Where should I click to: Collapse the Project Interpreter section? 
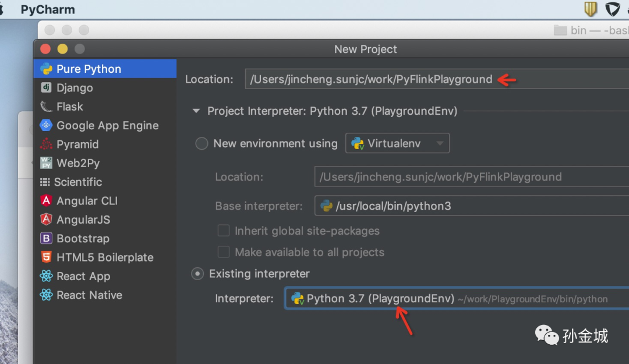[196, 111]
